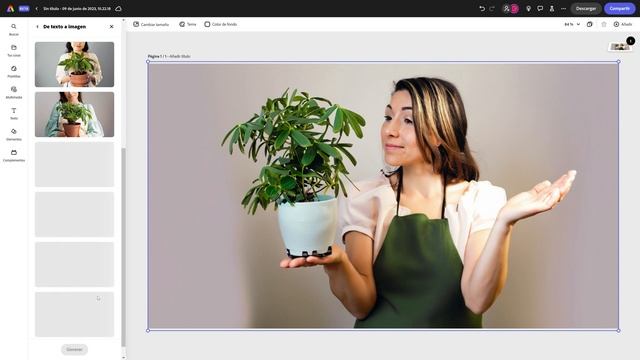The height and width of the screenshot is (360, 640).
Task: Undo the last action
Action: (x=482, y=9)
